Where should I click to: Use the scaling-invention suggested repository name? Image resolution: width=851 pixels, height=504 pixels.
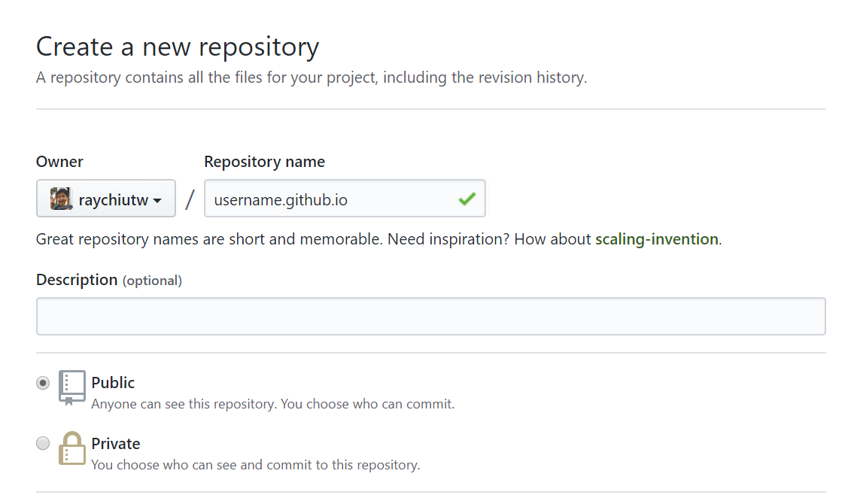pos(656,238)
